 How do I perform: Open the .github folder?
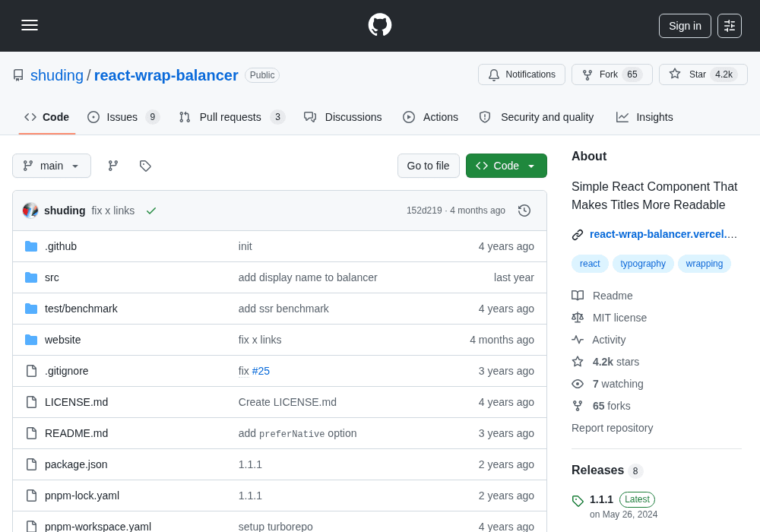[61, 246]
